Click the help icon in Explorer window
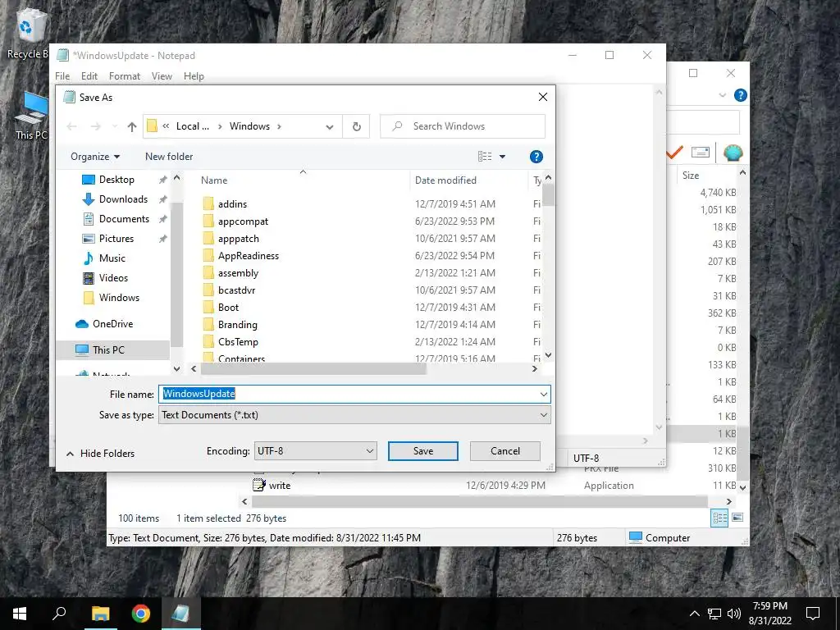The height and width of the screenshot is (630, 840). point(741,95)
